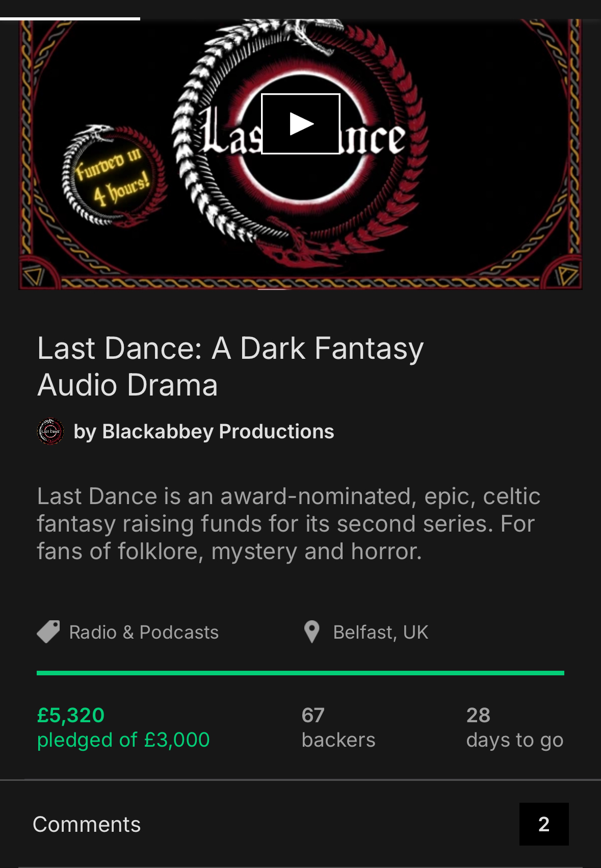This screenshot has height=868, width=601.
Task: Click the white loading bar at top
Action: pos(70,19)
